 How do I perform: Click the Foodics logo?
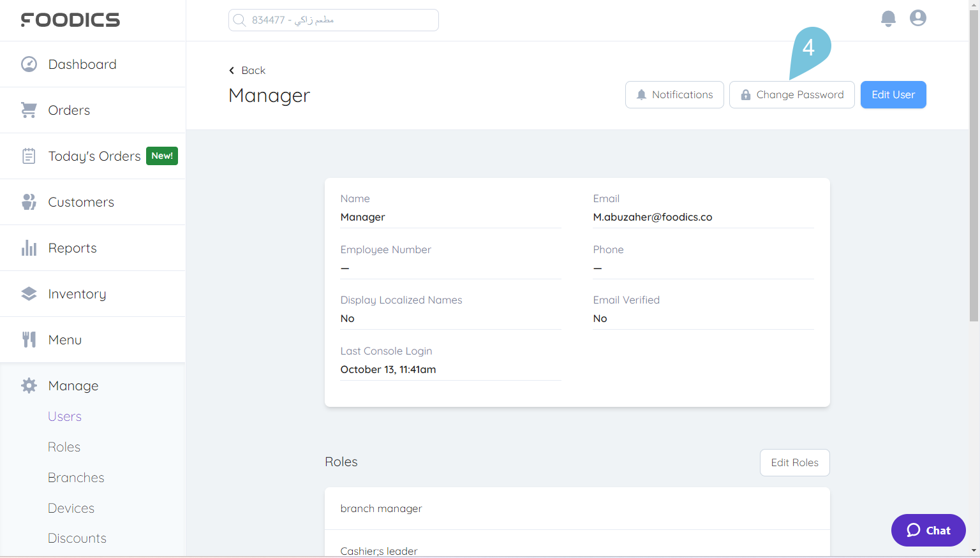click(70, 20)
